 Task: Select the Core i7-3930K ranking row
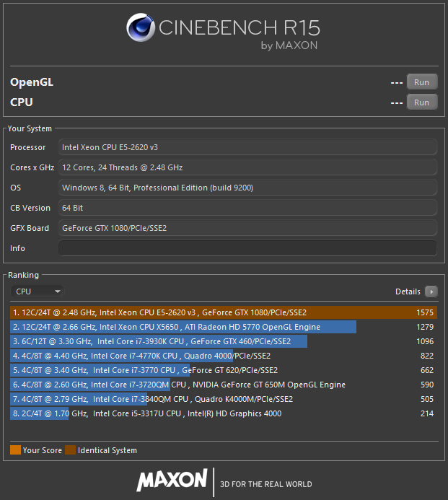click(224, 341)
